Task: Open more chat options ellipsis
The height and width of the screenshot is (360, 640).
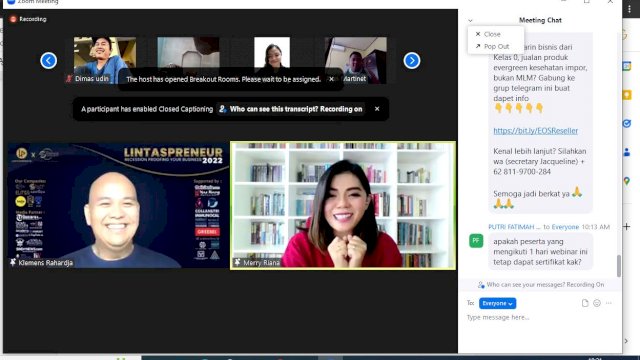Action: (x=609, y=303)
